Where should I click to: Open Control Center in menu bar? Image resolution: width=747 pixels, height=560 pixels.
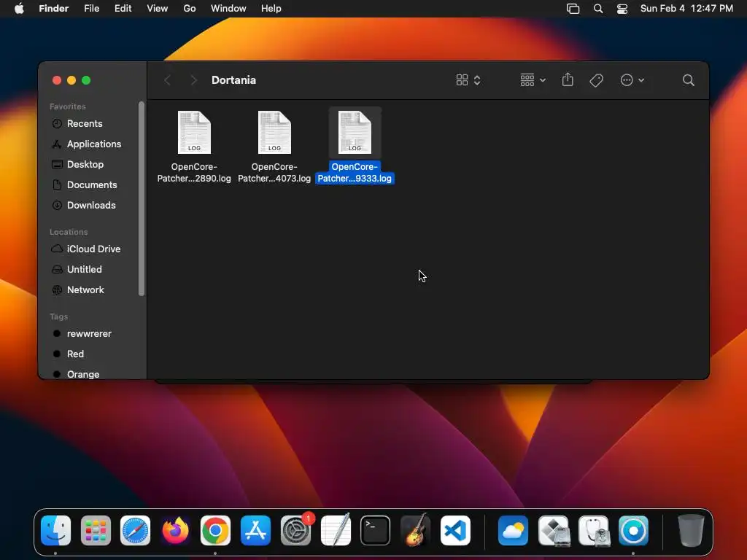click(622, 9)
